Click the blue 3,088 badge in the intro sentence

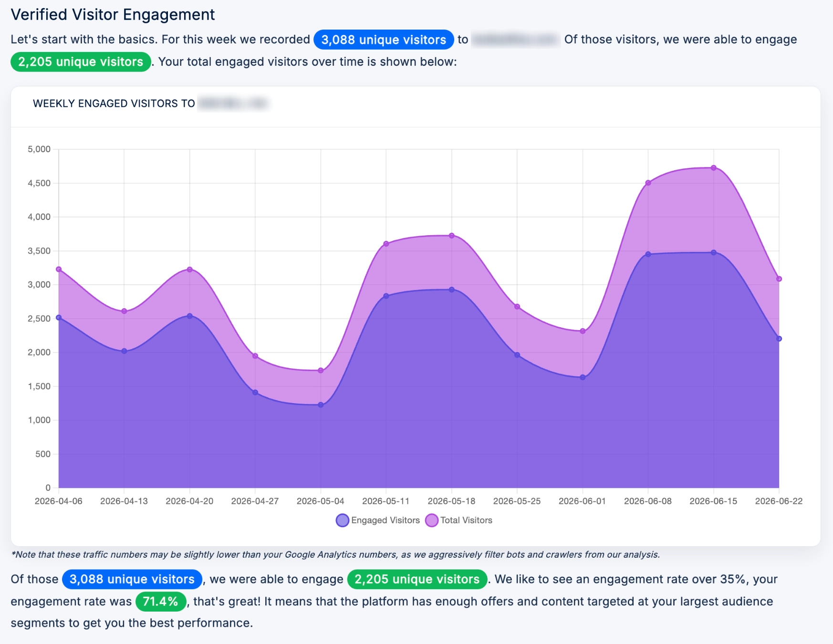pos(384,40)
